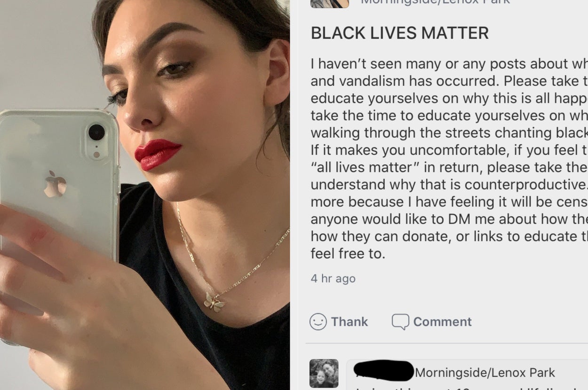Open the post author's avatar at top
This screenshot has width=588, height=390.
click(330, 4)
